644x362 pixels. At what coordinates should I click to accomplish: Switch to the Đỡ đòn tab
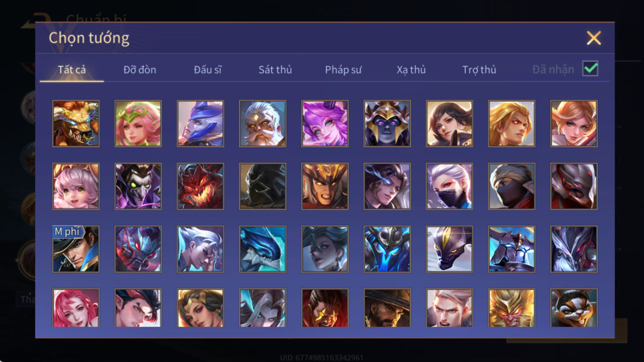tap(139, 69)
